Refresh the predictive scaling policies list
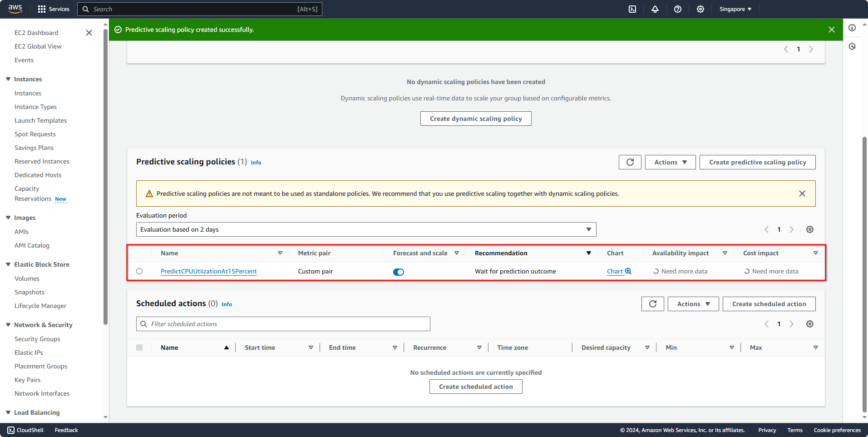Viewport: 868px width, 437px height. coord(630,162)
